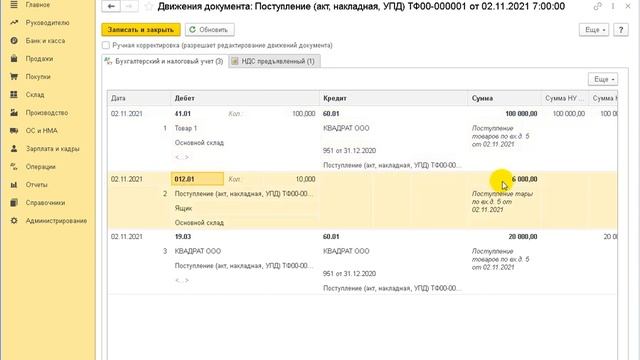This screenshot has height=360, width=640.
Task: Expand the Еще dropdown above the table
Action: (603, 79)
